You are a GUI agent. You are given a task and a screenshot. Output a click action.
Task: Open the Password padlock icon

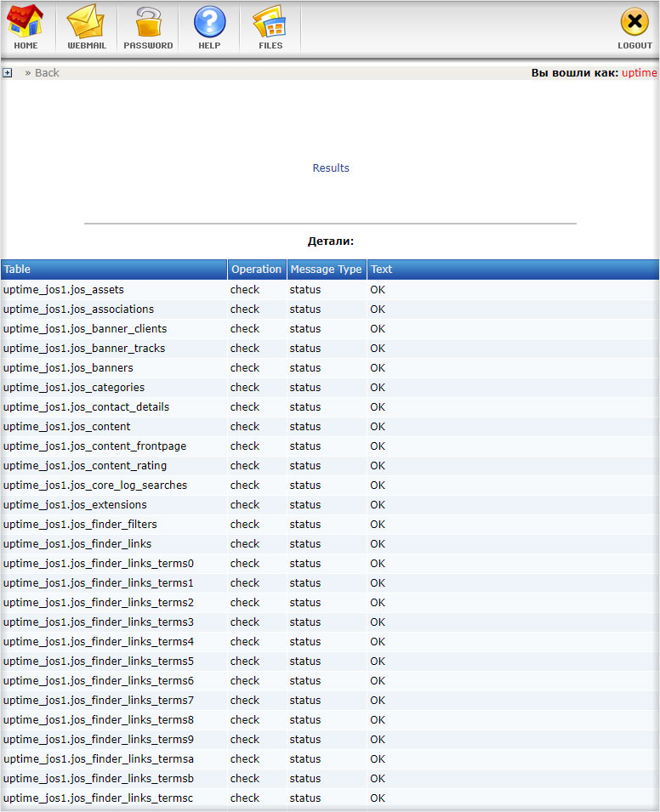[148, 22]
